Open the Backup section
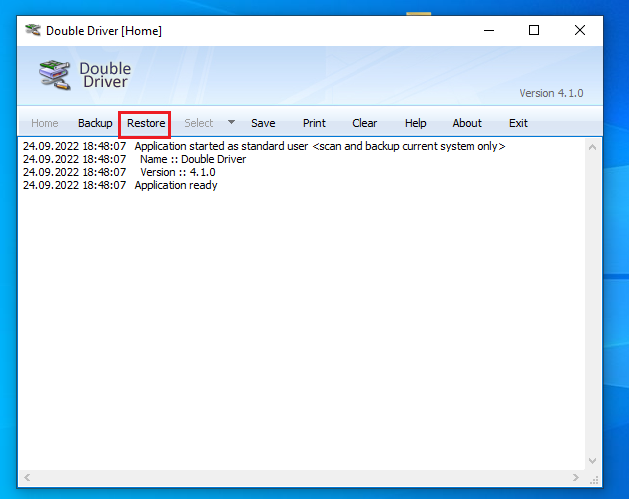This screenshot has width=629, height=499. click(x=95, y=123)
